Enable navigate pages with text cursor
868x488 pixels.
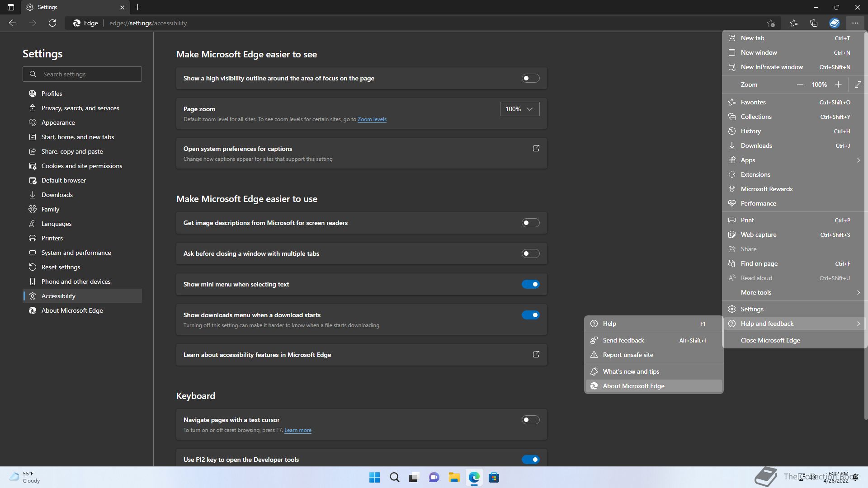click(531, 420)
